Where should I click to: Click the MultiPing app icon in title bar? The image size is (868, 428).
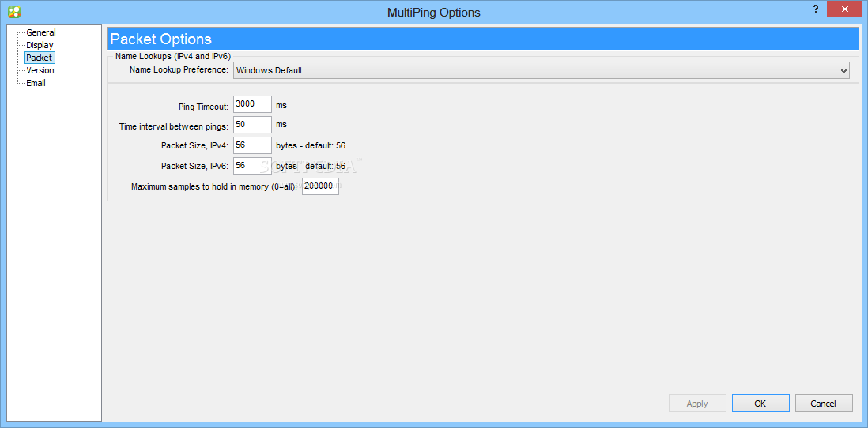pyautogui.click(x=14, y=11)
